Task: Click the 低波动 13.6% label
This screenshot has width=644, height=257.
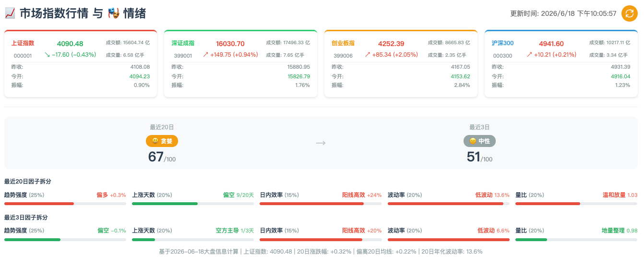Action: point(492,195)
